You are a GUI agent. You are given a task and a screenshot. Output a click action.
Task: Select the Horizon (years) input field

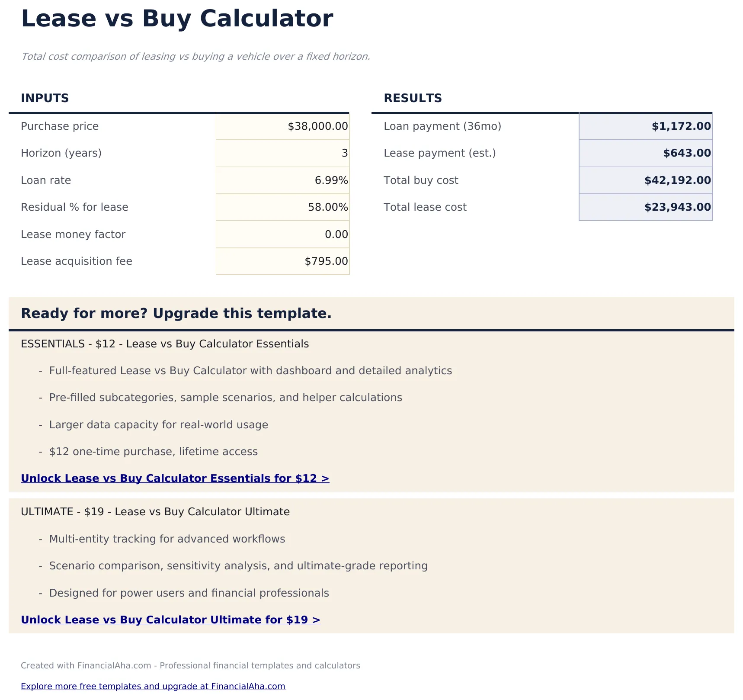click(282, 153)
